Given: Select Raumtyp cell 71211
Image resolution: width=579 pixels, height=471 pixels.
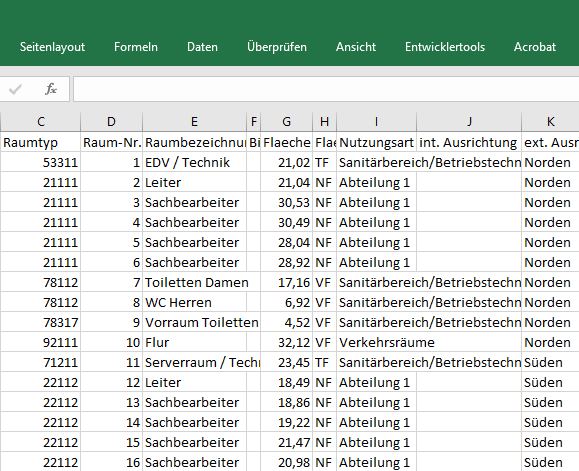Looking at the screenshot, I should coord(41,362).
